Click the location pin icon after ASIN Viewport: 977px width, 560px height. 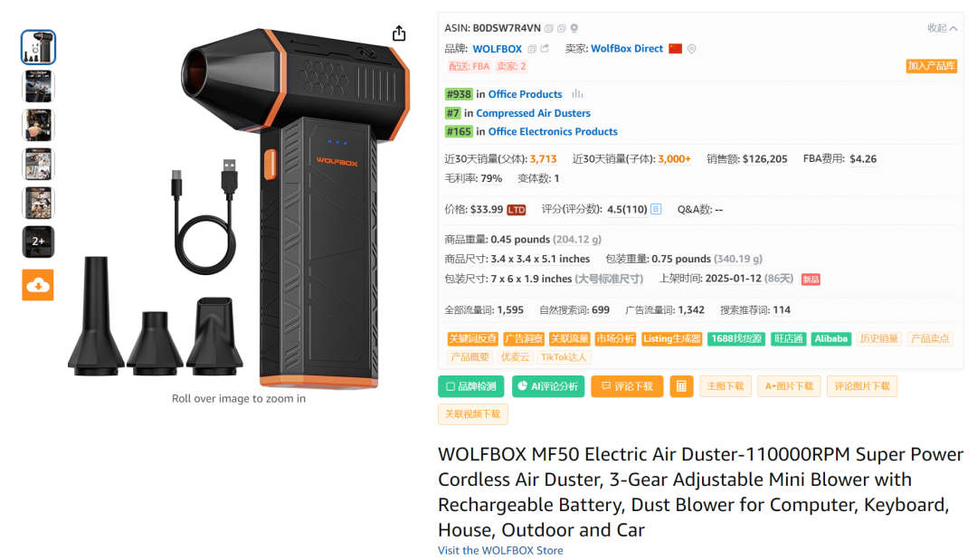574,28
